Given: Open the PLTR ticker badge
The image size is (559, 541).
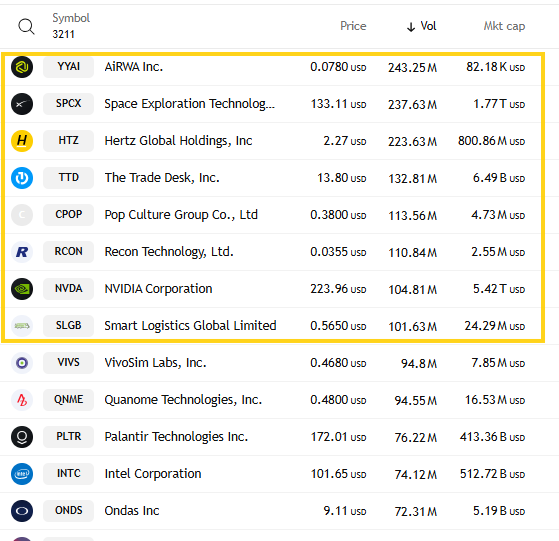Looking at the screenshot, I should click(68, 437).
